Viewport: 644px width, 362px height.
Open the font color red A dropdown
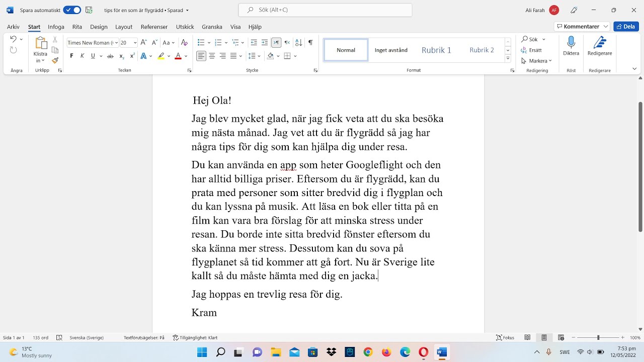[186, 56]
